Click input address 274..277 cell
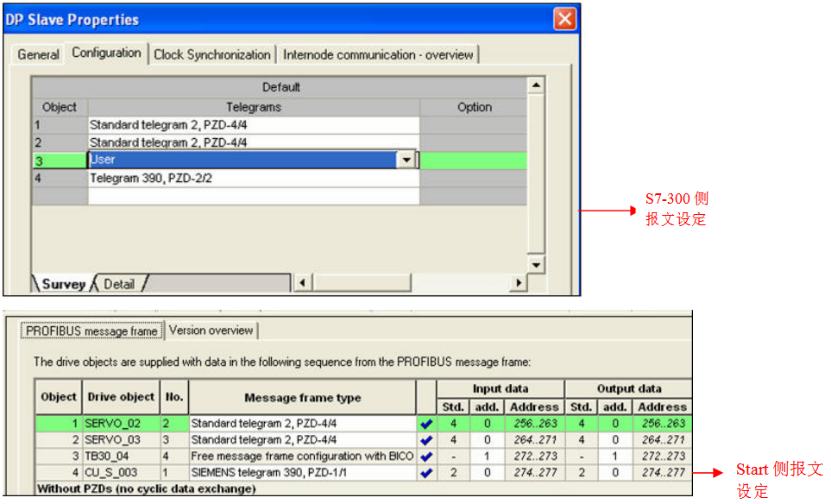 point(535,473)
